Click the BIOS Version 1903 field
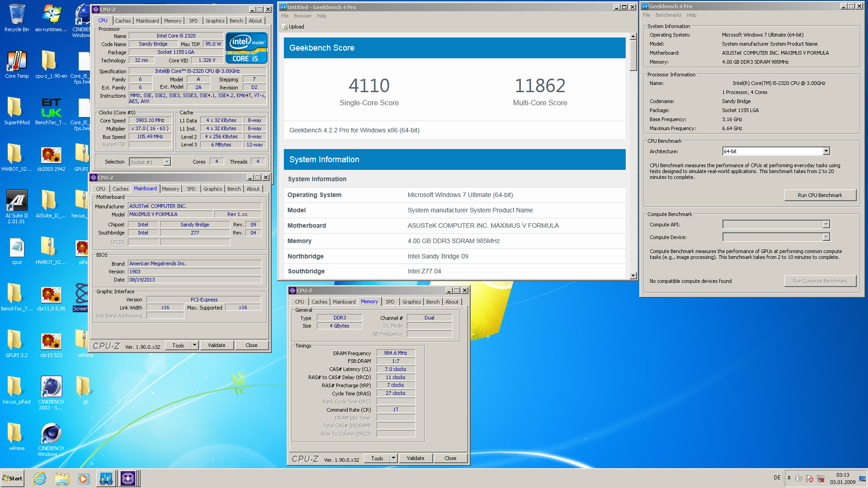Viewport: 868px width, 488px height. coord(195,272)
